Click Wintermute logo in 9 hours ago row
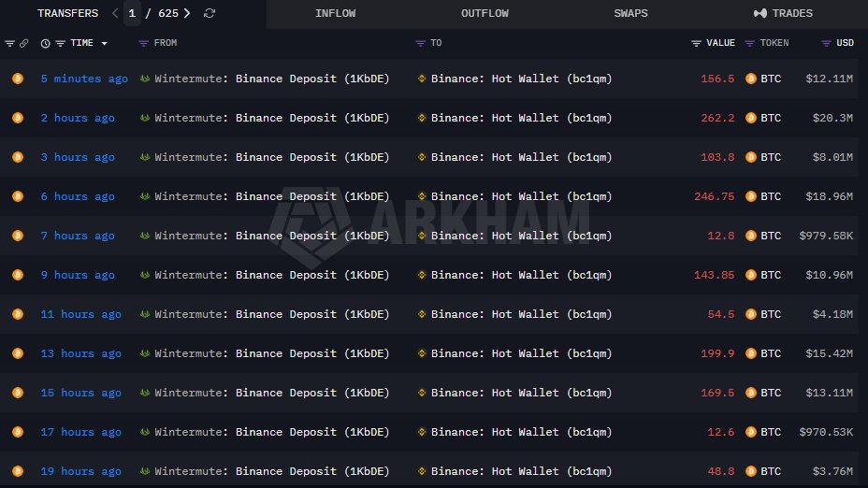 (x=145, y=275)
